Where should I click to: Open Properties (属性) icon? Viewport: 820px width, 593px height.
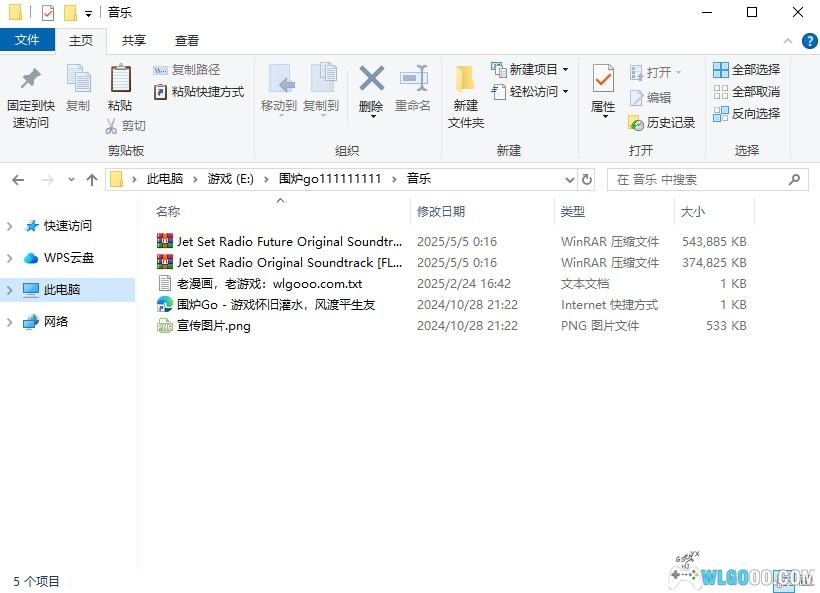(x=603, y=78)
